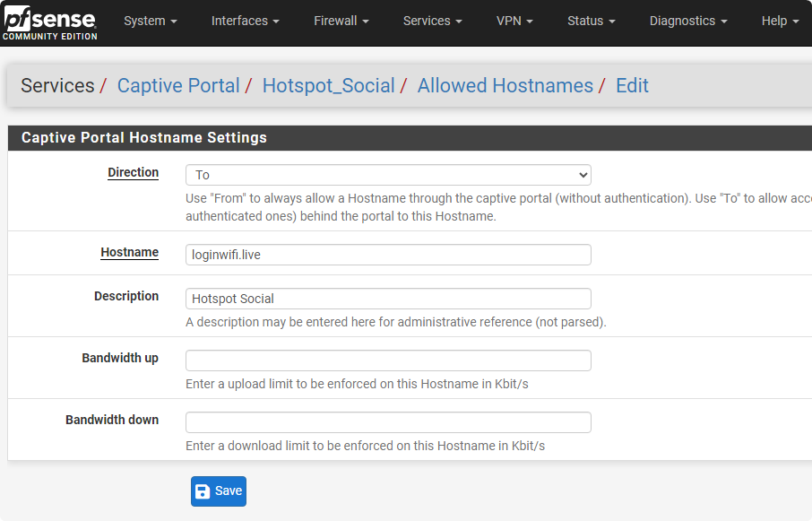
Task: Expand the Services dropdown menu
Action: 432,21
